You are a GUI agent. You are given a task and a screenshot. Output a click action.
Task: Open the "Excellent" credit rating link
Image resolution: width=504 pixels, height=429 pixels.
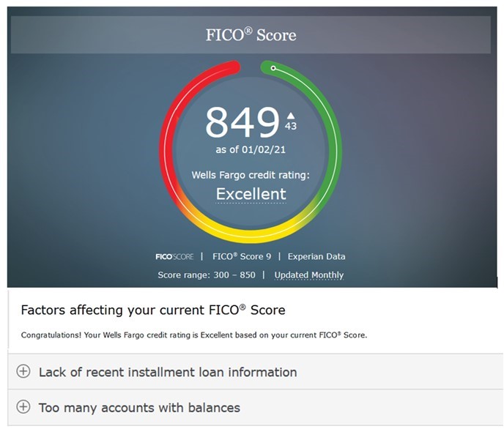(251, 194)
